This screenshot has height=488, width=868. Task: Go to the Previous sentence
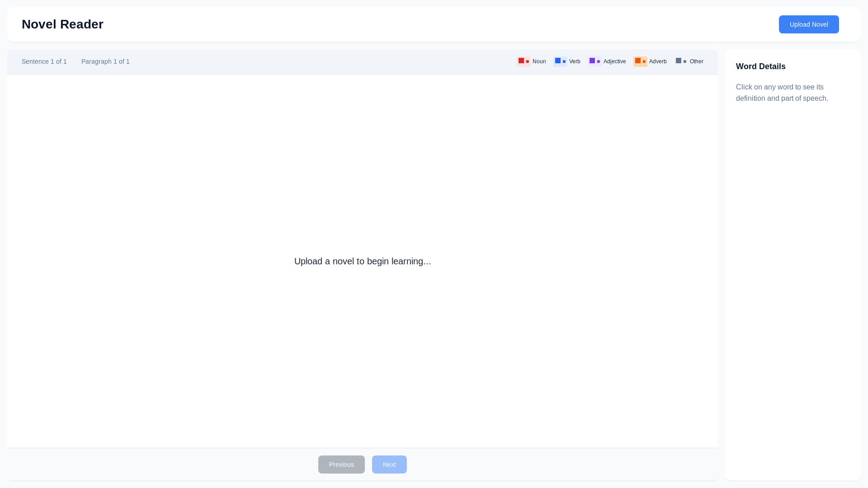pyautogui.click(x=341, y=465)
